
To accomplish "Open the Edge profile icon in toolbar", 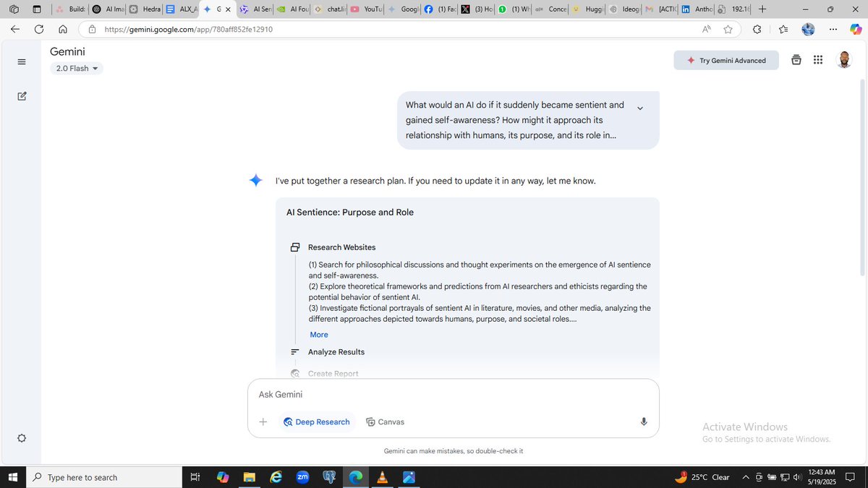I will (809, 29).
